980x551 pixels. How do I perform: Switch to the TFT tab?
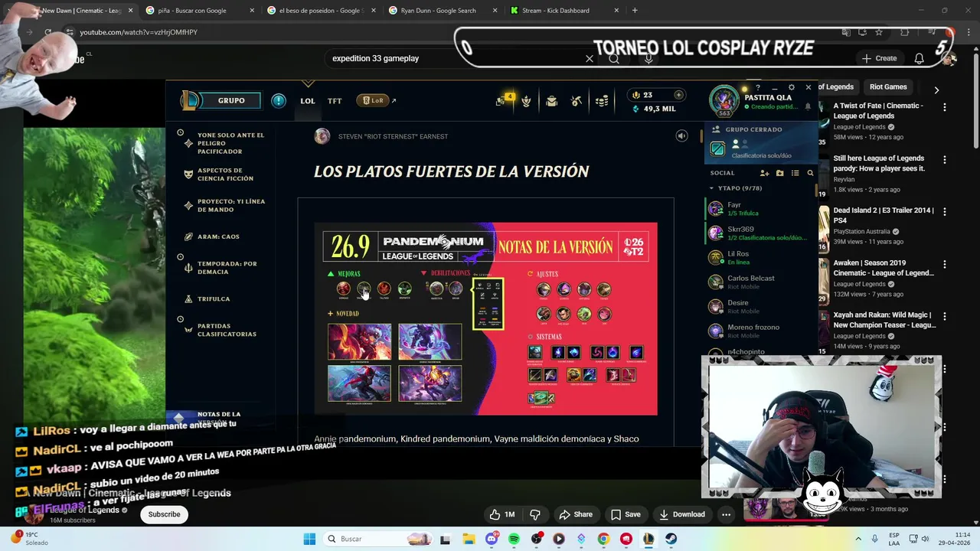[335, 100]
